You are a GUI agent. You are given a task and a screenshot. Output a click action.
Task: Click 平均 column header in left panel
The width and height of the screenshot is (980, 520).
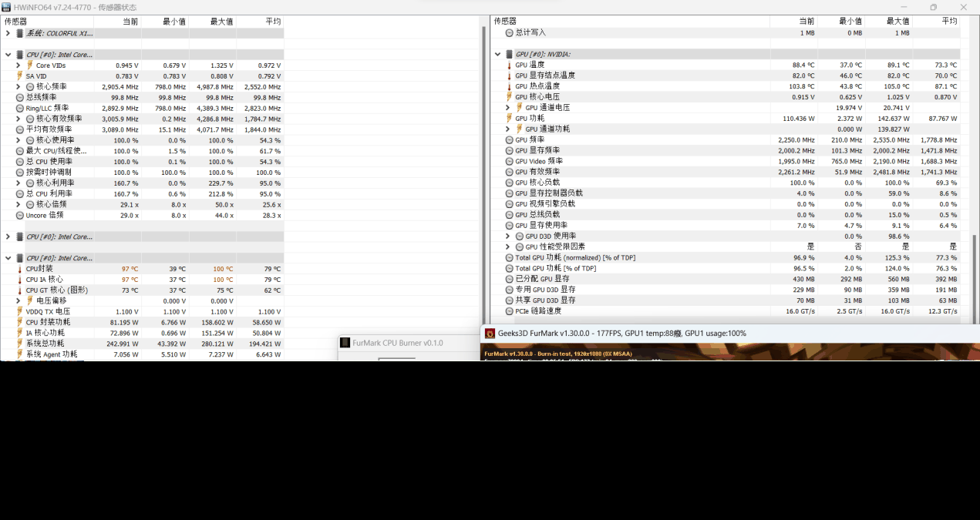272,22
